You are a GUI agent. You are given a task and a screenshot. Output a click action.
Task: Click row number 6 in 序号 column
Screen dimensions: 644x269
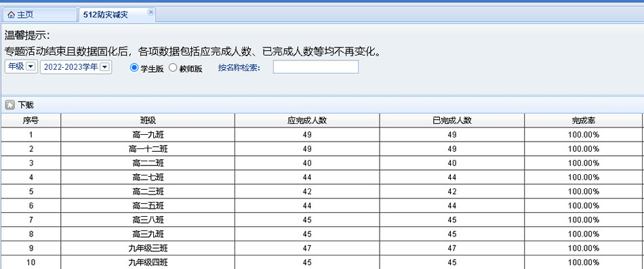click(31, 206)
